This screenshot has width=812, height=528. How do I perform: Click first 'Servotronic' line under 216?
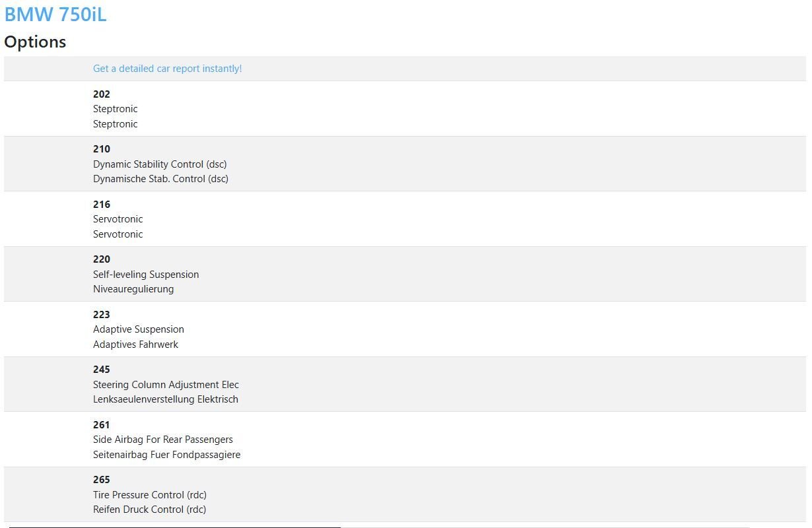pyautogui.click(x=118, y=219)
